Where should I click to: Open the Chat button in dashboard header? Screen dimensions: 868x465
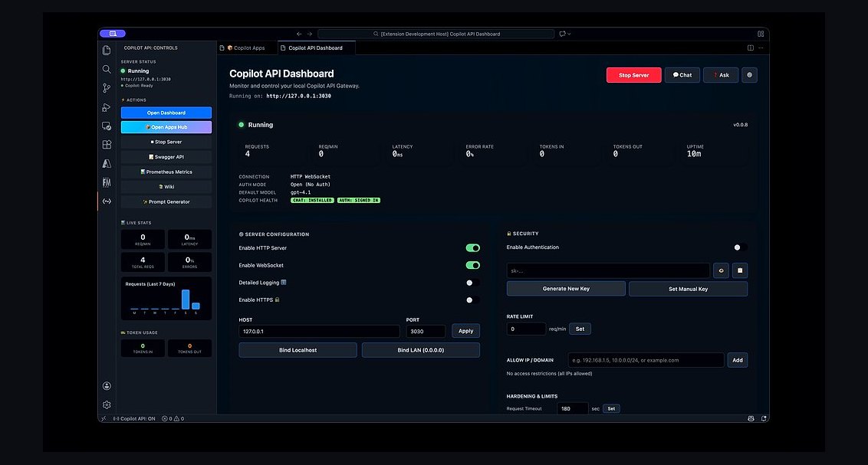[x=682, y=75]
